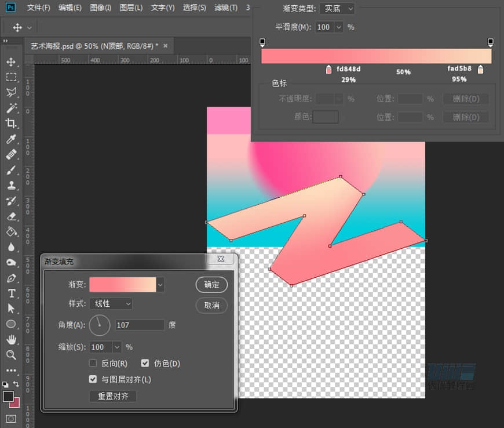Select the right opacity stop above gradient
Image resolution: width=504 pixels, height=428 pixels.
(x=491, y=42)
